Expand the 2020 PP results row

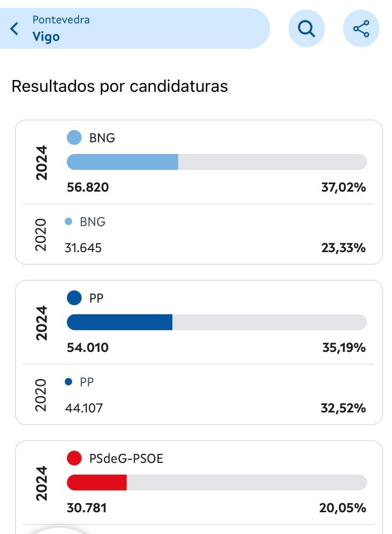tap(196, 394)
